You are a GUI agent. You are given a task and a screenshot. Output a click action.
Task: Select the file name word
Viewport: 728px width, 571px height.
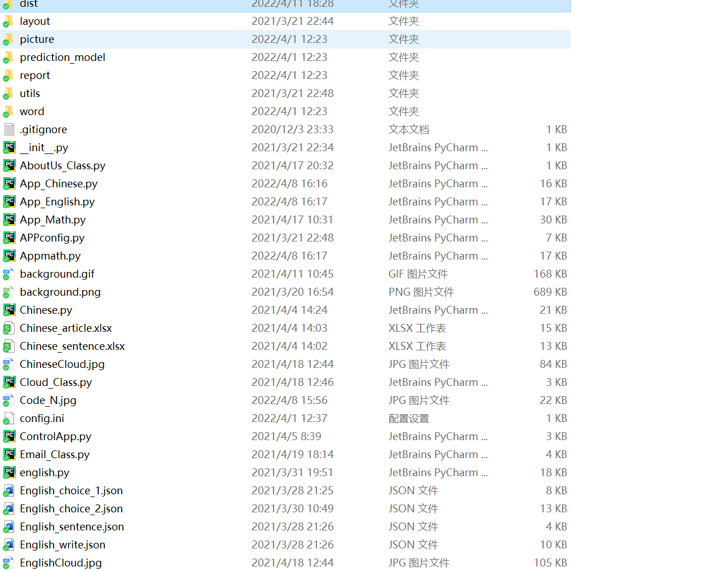pyautogui.click(x=32, y=112)
